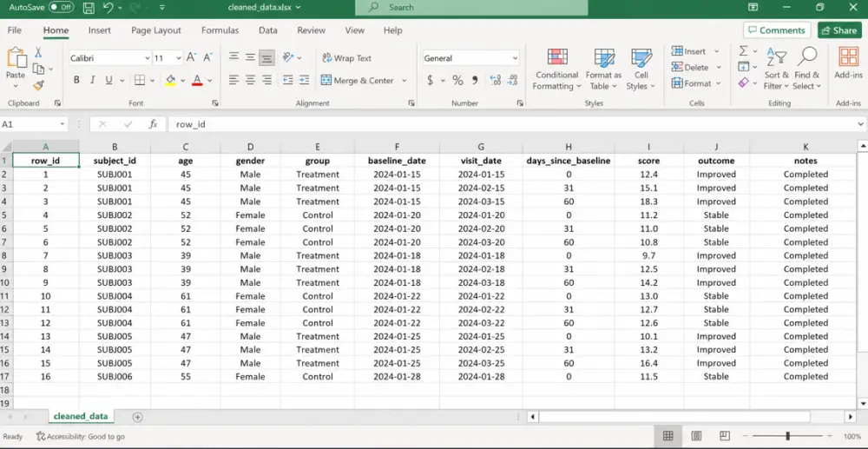
Task: Open Cell Styles gallery
Action: (641, 69)
